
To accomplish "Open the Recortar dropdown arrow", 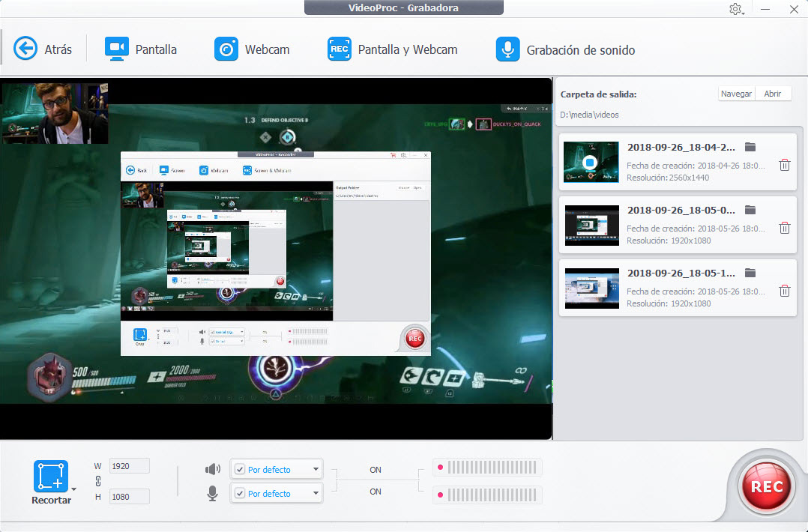I will tap(73, 489).
